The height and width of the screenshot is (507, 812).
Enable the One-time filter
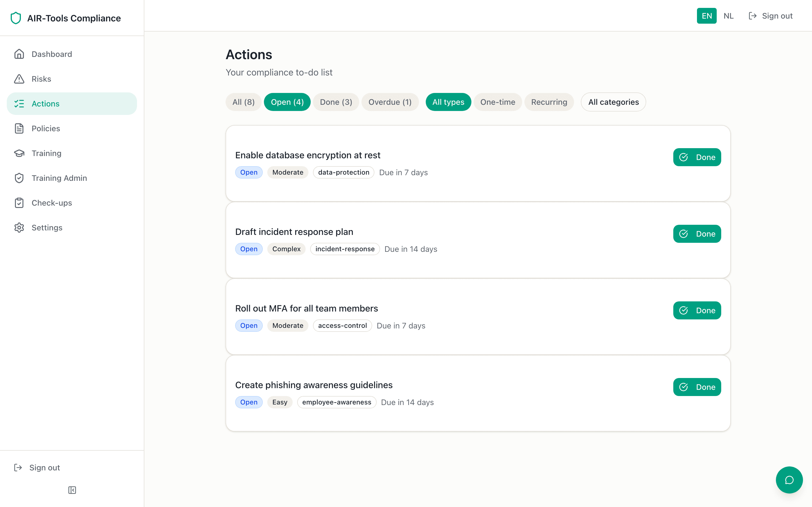coord(498,102)
